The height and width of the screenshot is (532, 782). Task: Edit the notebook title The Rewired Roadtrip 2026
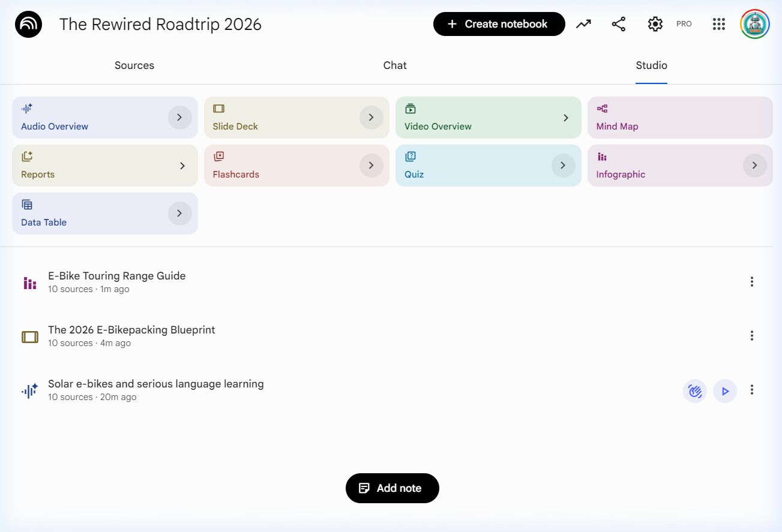(x=160, y=25)
